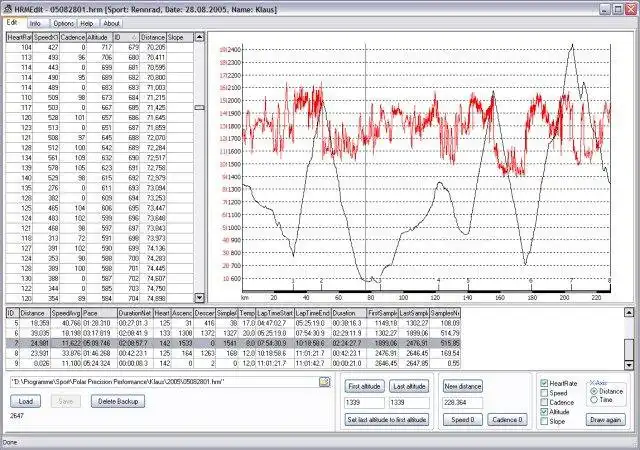Click Set last altitude to first altitude

coord(387,419)
